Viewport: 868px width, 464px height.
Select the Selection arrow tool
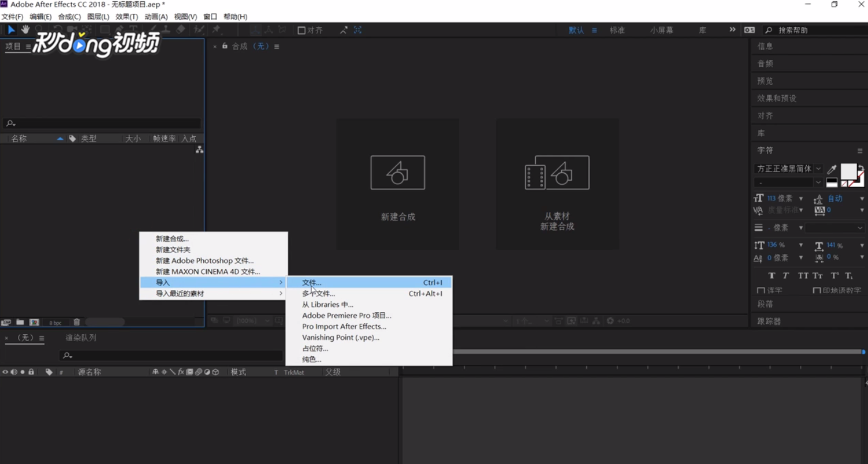click(x=11, y=29)
